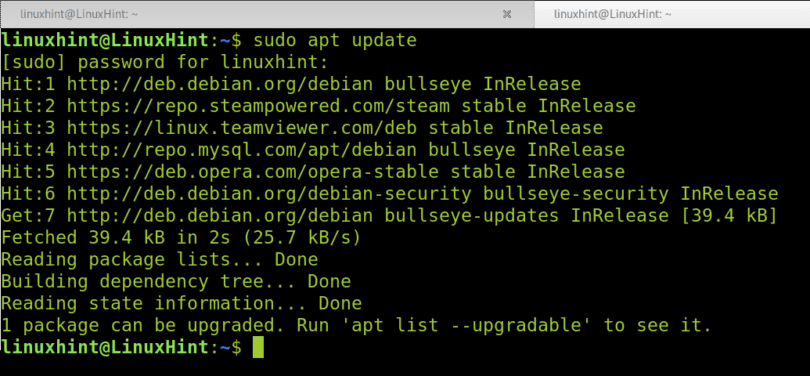Click the debian-security bullseye-security URL line
The width and height of the screenshot is (810, 376).
(x=390, y=194)
